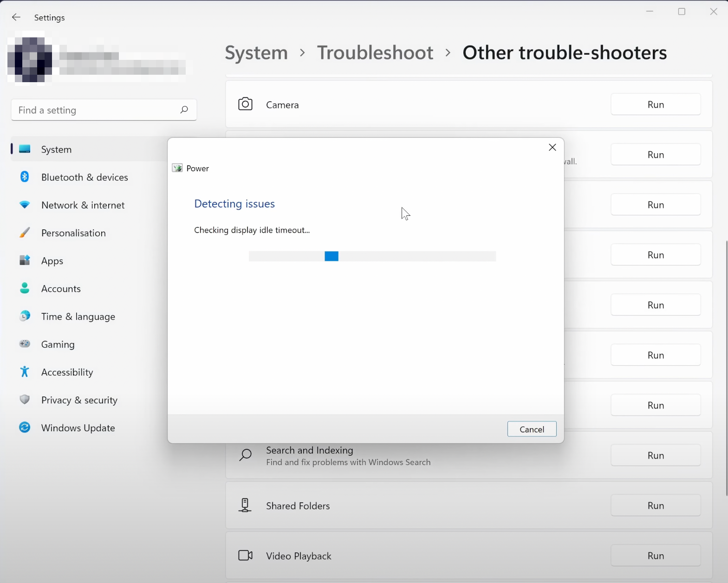
Task: Navigate to Troubleshoot in the breadcrumb
Action: click(375, 52)
